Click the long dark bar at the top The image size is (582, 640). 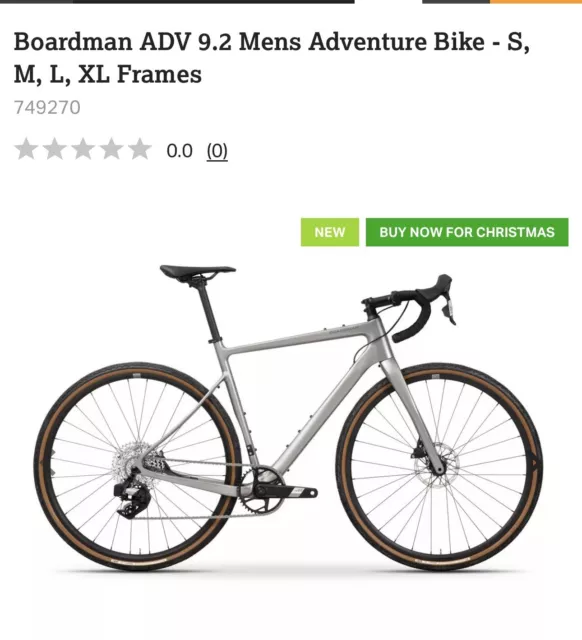(x=213, y=2)
